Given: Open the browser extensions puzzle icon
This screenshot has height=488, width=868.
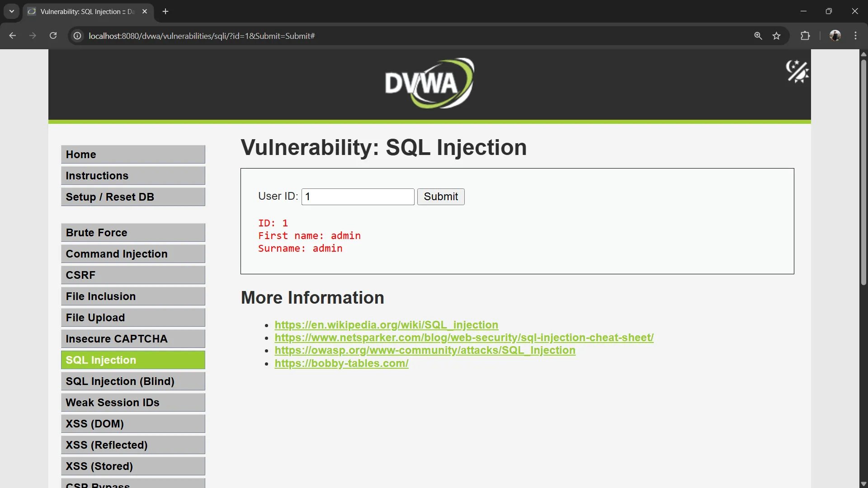Looking at the screenshot, I should click(806, 36).
